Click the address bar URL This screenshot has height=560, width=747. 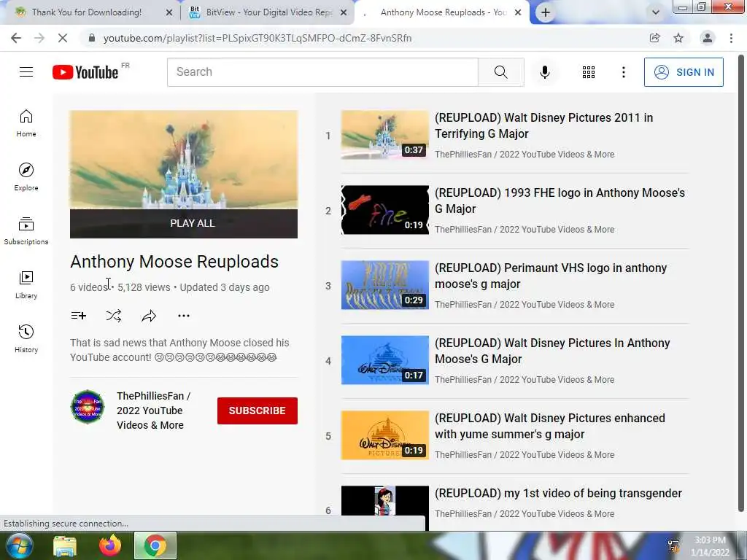coord(258,38)
